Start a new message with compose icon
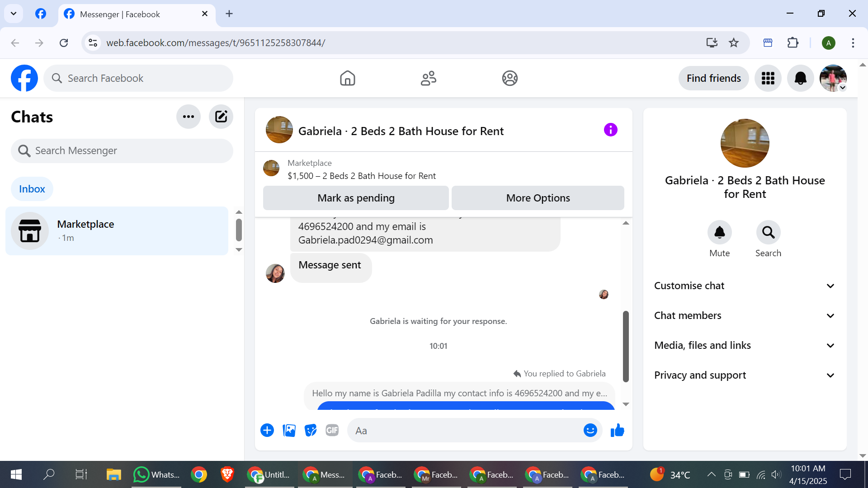The image size is (868, 488). tap(221, 117)
